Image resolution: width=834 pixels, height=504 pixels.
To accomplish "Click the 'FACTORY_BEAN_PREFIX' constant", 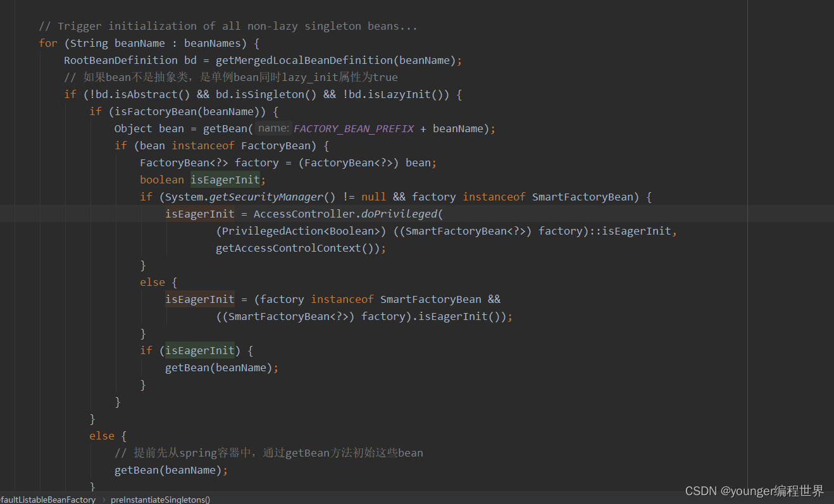I will coord(354,128).
